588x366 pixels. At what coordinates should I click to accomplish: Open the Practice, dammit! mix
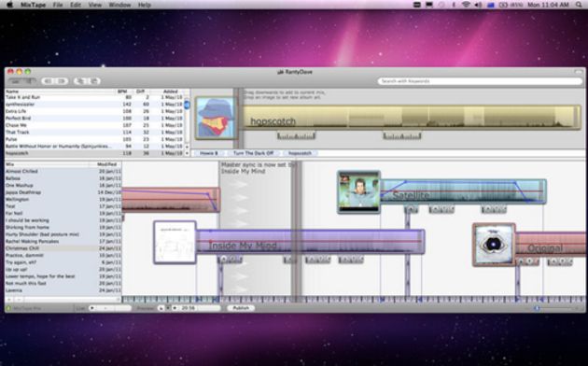(63, 256)
